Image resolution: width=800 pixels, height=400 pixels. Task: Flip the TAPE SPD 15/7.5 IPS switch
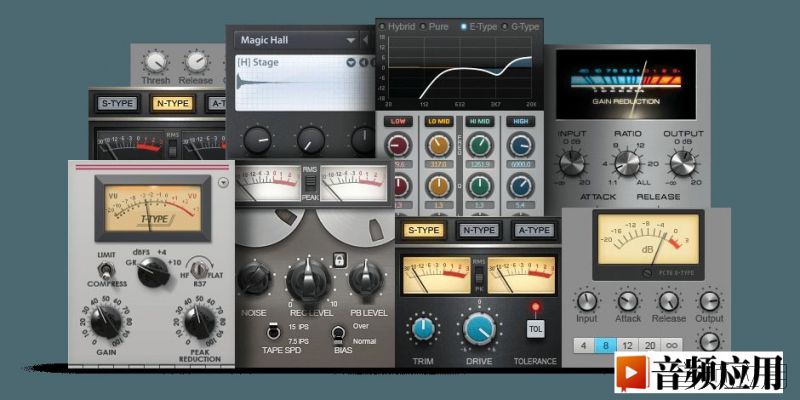pos(272,332)
